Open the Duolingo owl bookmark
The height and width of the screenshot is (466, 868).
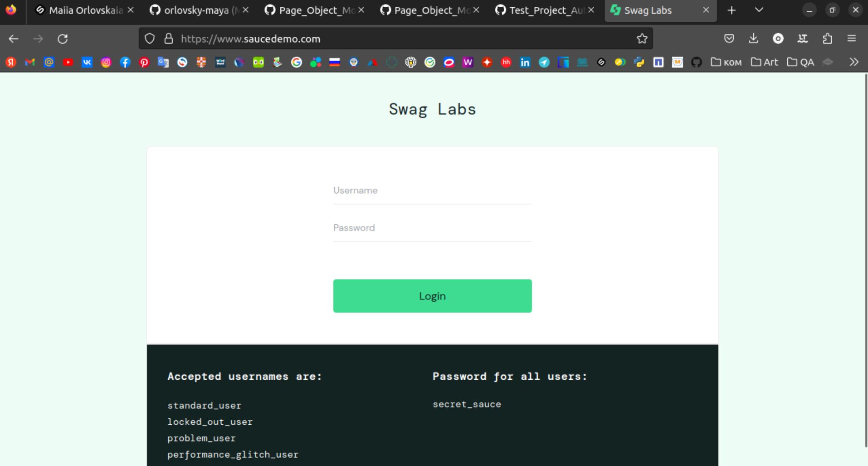(x=258, y=62)
